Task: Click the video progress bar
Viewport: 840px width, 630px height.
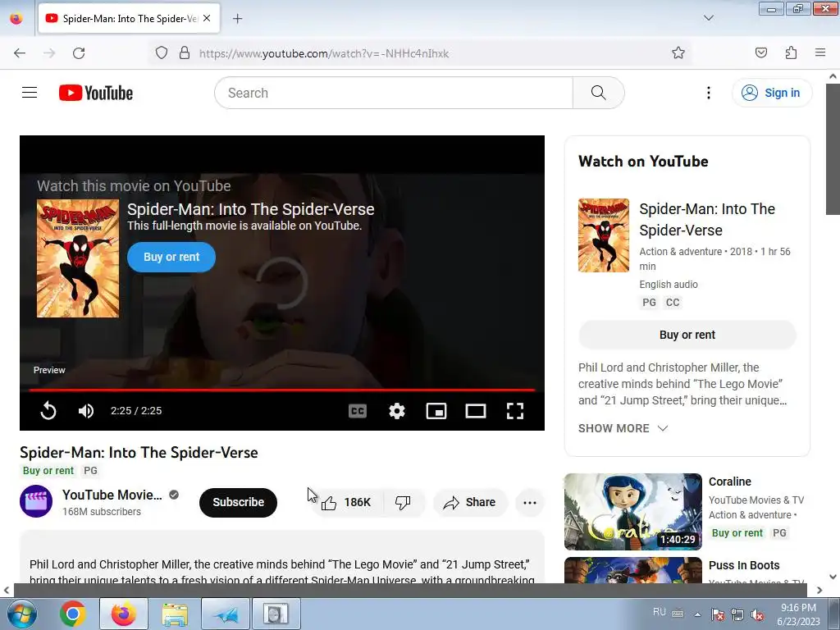Action: coord(282,390)
